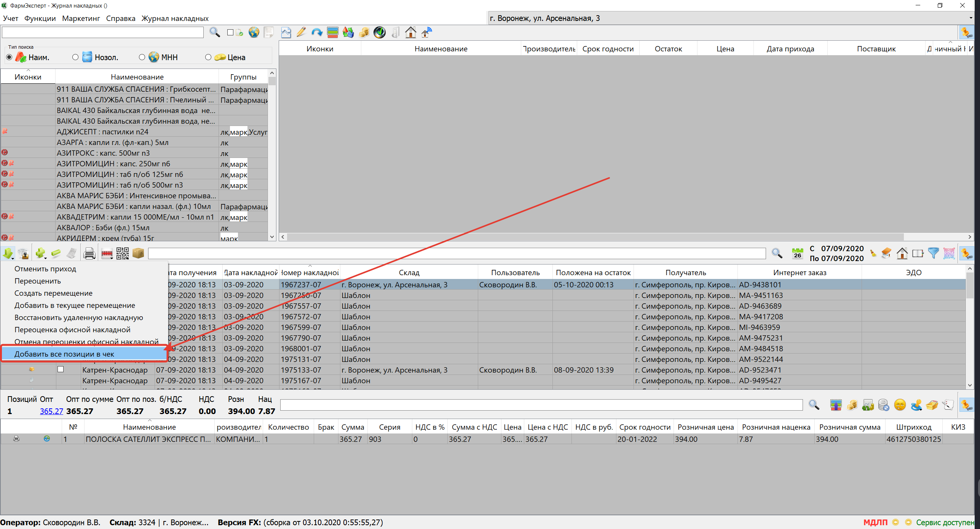Open the warehouse address dropdown at top
Viewport: 980px width, 529px height.
point(970,18)
